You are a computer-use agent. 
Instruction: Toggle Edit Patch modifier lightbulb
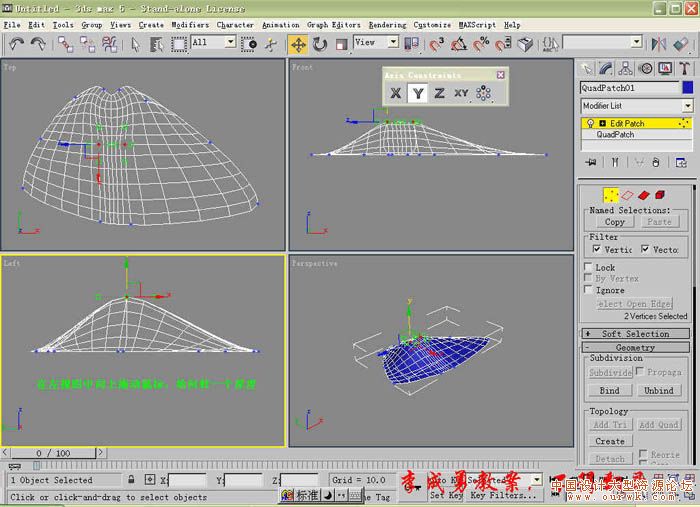click(590, 123)
